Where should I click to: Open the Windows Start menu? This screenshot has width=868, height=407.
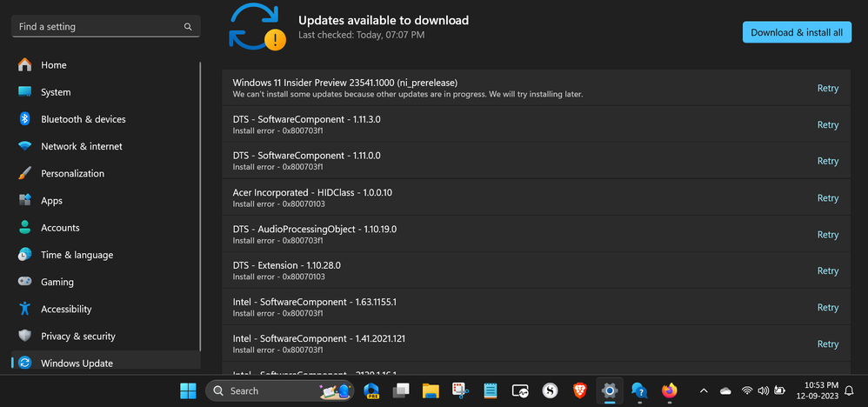click(188, 391)
